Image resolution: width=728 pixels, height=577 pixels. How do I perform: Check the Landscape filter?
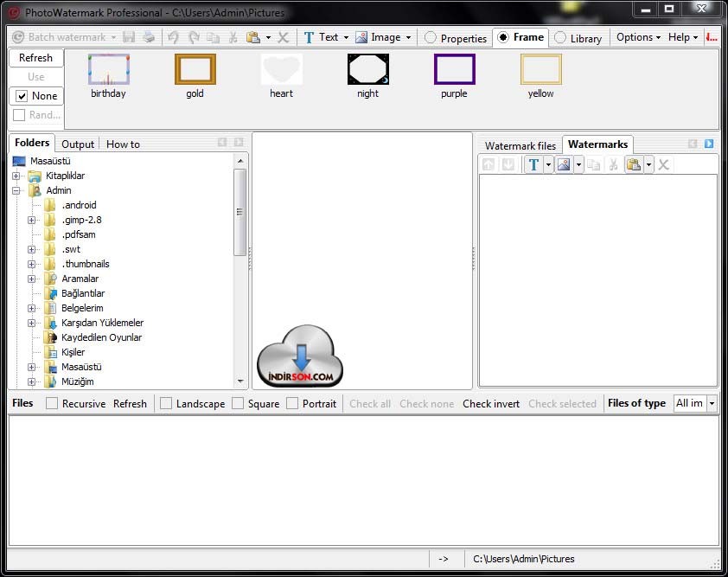pos(166,403)
